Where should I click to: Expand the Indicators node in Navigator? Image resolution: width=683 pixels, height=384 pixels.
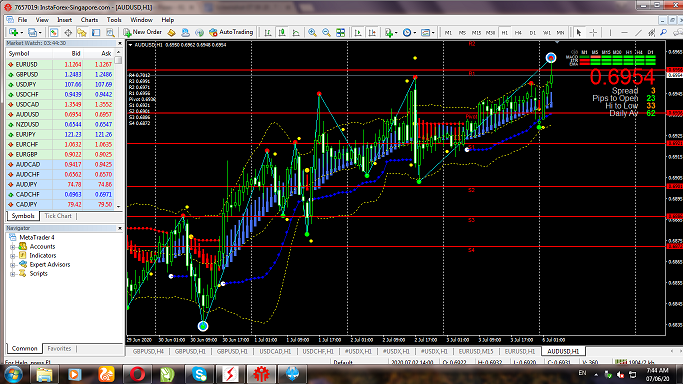(13, 256)
